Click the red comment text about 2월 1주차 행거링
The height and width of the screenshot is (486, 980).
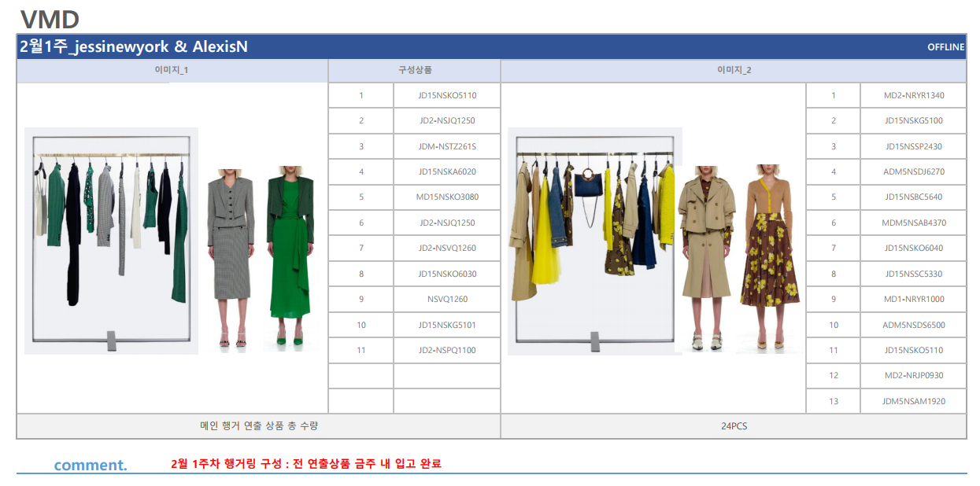tap(306, 464)
